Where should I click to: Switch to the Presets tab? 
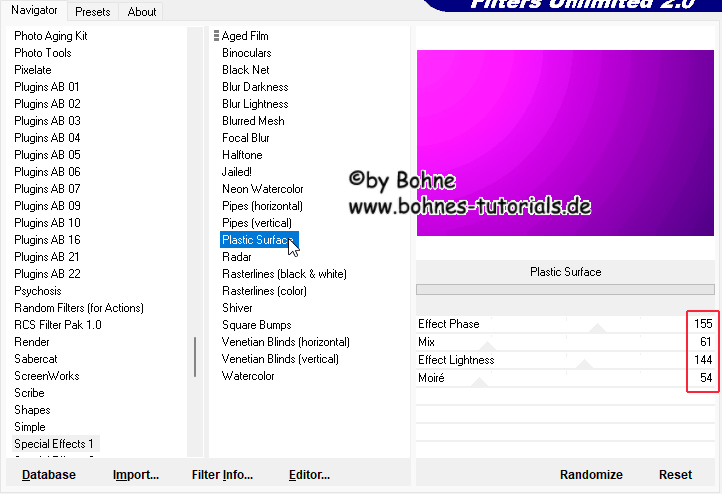click(92, 12)
